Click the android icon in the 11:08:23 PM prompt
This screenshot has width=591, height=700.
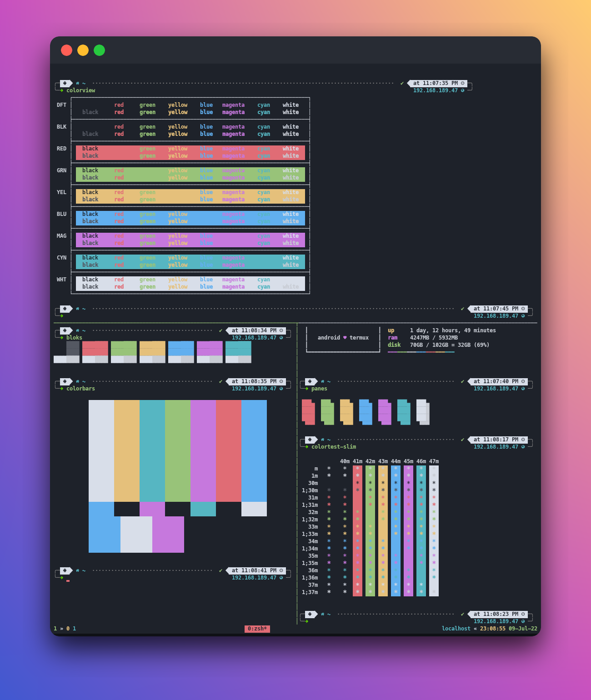310,614
